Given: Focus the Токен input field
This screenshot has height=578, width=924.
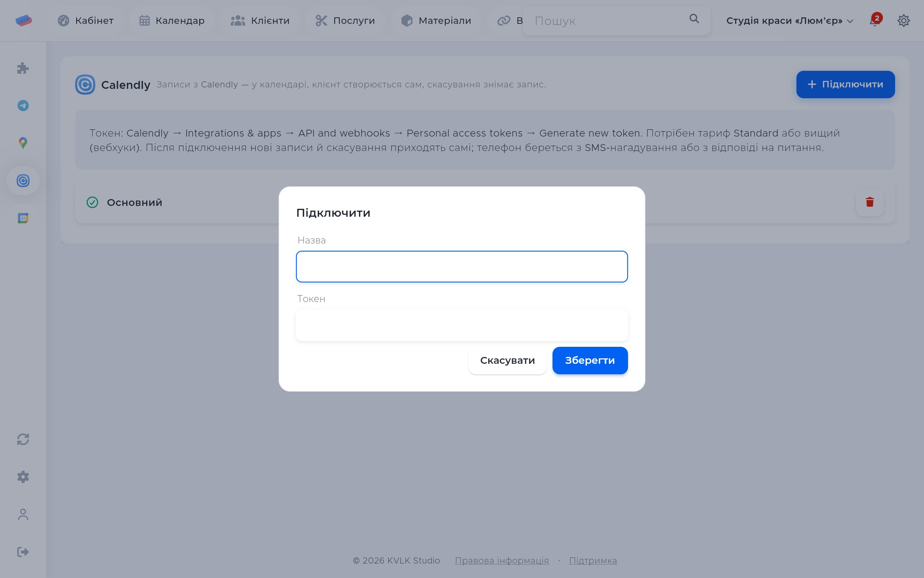Looking at the screenshot, I should coord(462,325).
